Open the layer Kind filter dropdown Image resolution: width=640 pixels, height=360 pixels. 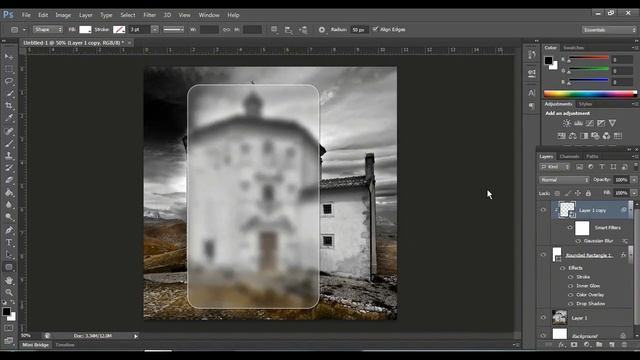coord(555,167)
